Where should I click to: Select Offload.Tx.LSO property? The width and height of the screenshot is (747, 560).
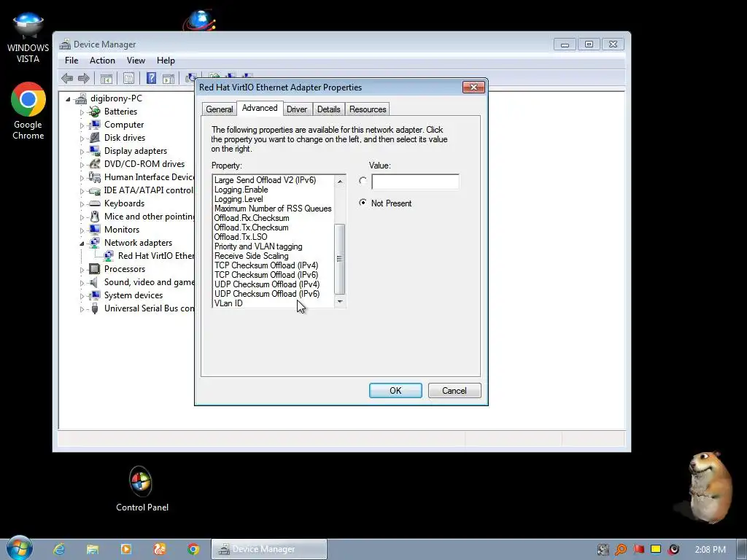[241, 237]
